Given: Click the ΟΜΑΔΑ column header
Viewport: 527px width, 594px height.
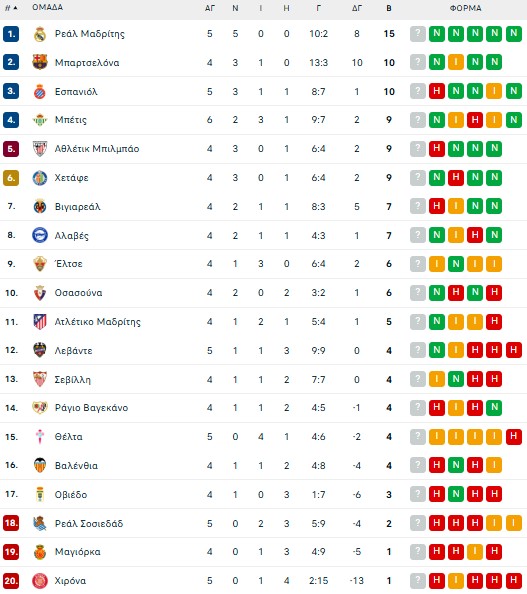Looking at the screenshot, I should (47, 7).
